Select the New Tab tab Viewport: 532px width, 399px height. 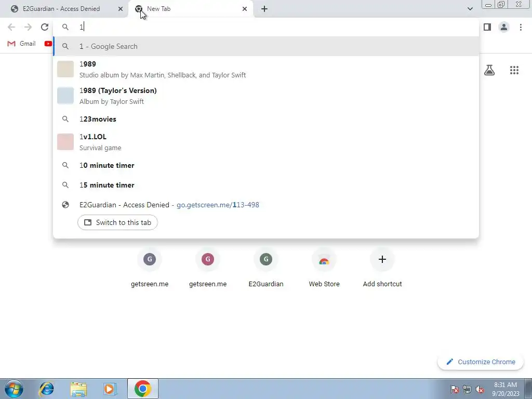pyautogui.click(x=190, y=9)
